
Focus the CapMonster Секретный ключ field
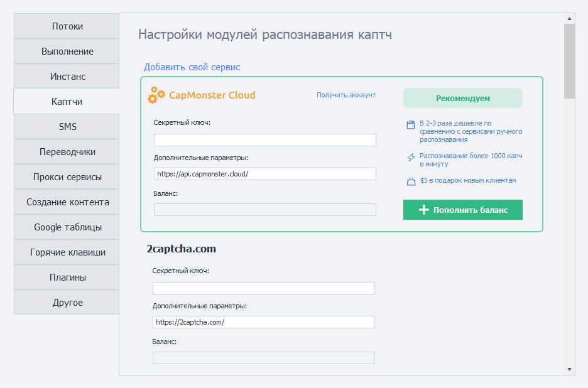pyautogui.click(x=264, y=140)
